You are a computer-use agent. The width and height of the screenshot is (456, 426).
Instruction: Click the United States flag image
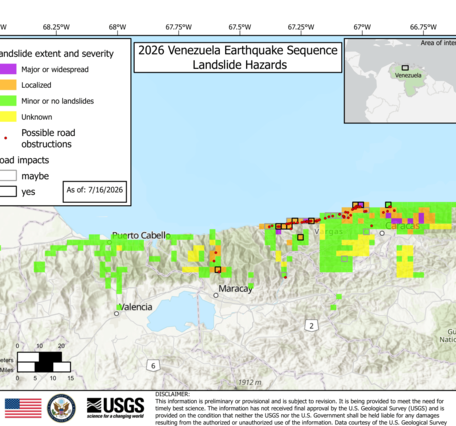click(23, 408)
